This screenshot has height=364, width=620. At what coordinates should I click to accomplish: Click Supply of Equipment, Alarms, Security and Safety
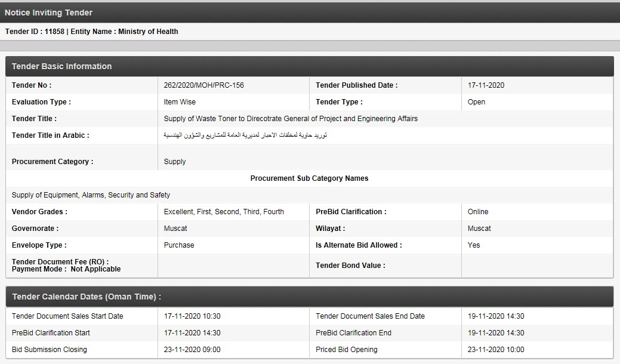(91, 195)
